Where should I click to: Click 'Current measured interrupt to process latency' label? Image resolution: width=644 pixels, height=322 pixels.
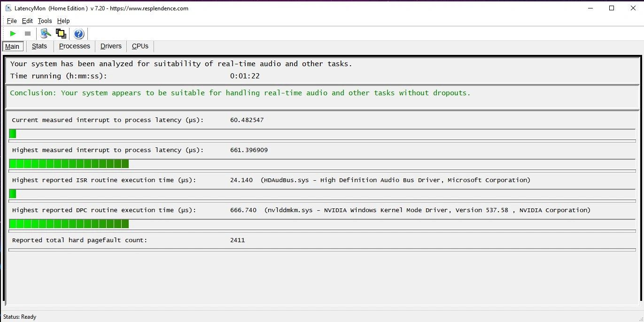click(x=108, y=120)
